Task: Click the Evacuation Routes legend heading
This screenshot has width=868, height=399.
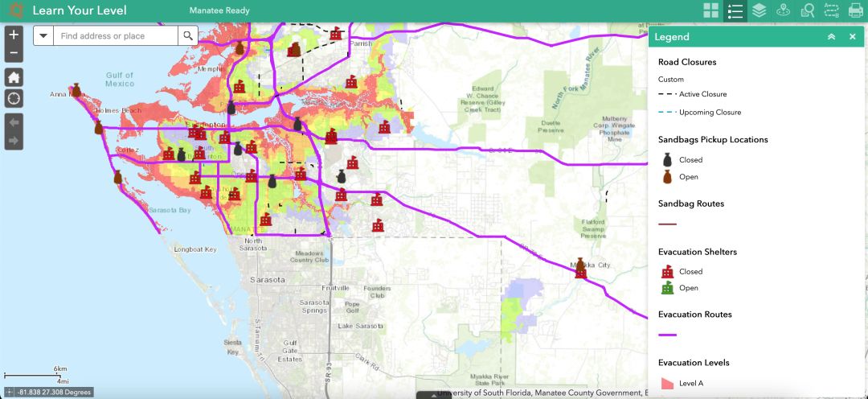Action: (x=694, y=315)
